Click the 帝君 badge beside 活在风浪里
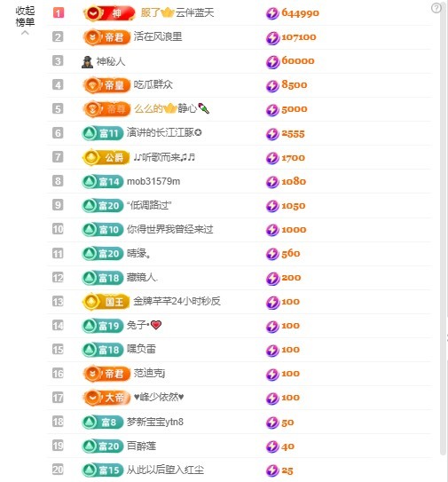Screen dimensions: 448x482 [x=107, y=37]
